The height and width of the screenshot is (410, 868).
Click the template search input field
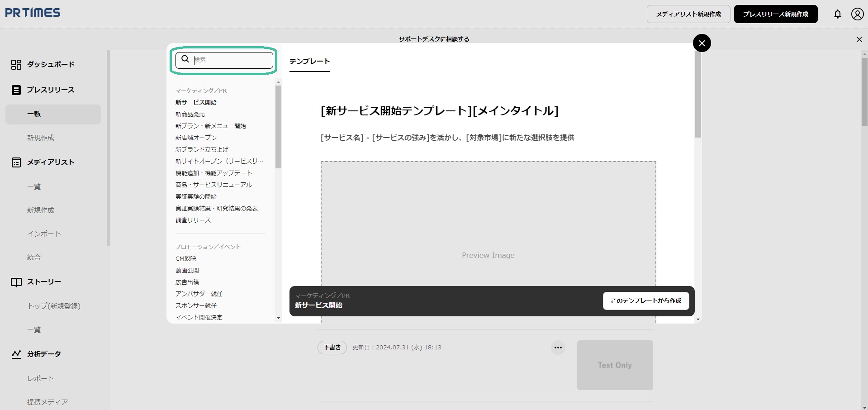point(231,60)
